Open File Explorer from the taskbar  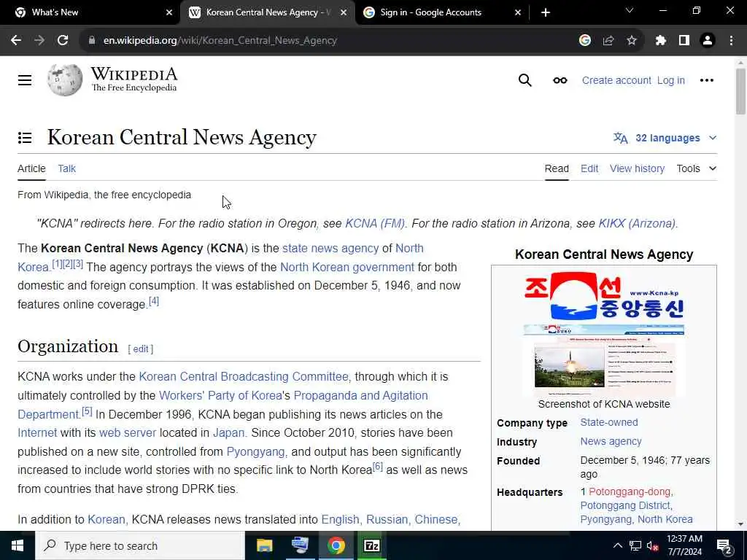point(264,545)
